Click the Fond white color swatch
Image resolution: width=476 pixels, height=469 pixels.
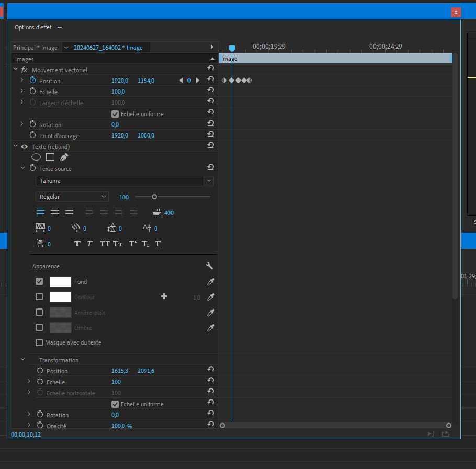[x=60, y=281]
